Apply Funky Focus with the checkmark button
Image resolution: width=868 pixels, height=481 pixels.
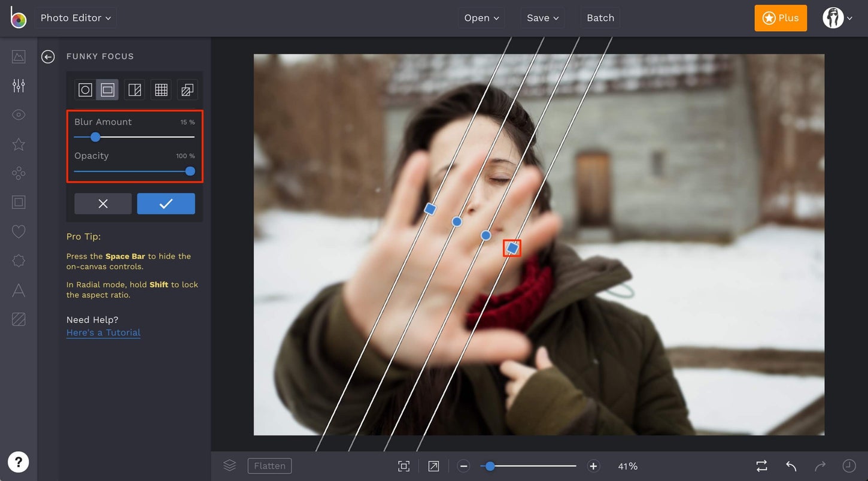click(x=166, y=204)
